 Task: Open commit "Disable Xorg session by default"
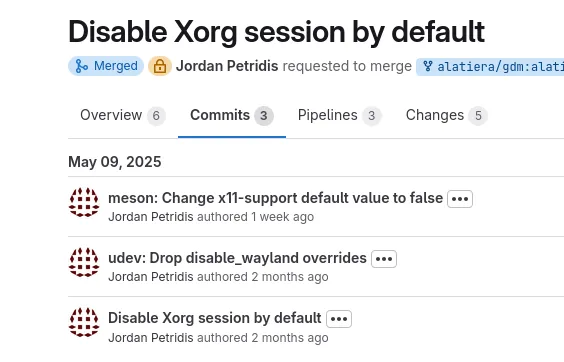pyautogui.click(x=215, y=318)
